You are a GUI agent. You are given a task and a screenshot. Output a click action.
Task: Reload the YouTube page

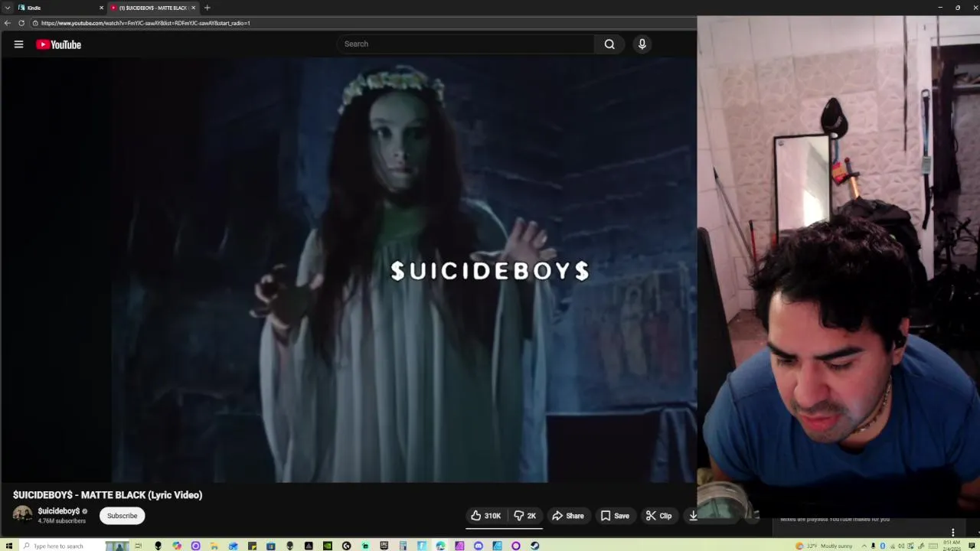point(21,23)
